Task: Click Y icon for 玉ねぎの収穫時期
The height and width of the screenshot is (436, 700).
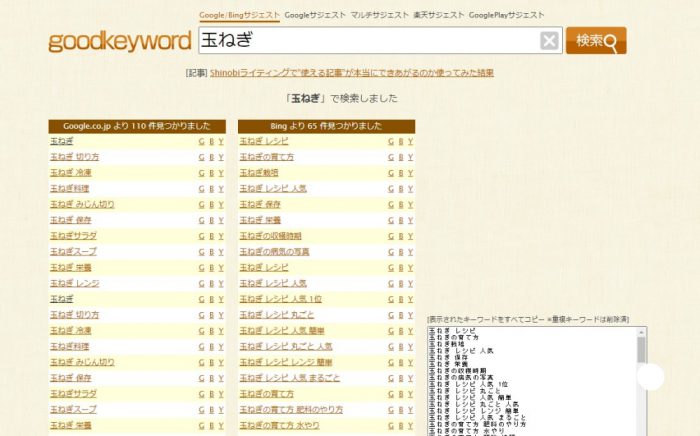Action: coord(410,236)
